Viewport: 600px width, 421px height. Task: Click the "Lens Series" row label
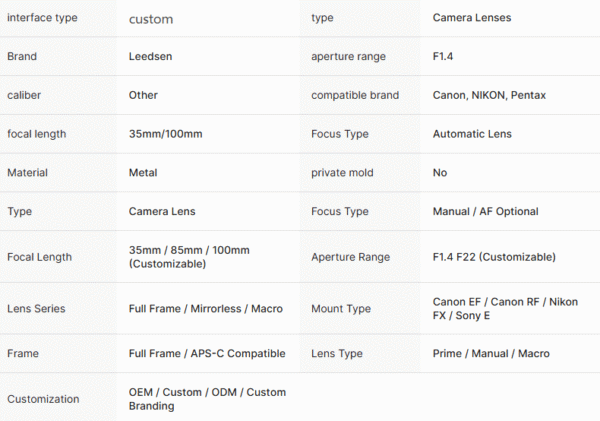[x=38, y=308]
